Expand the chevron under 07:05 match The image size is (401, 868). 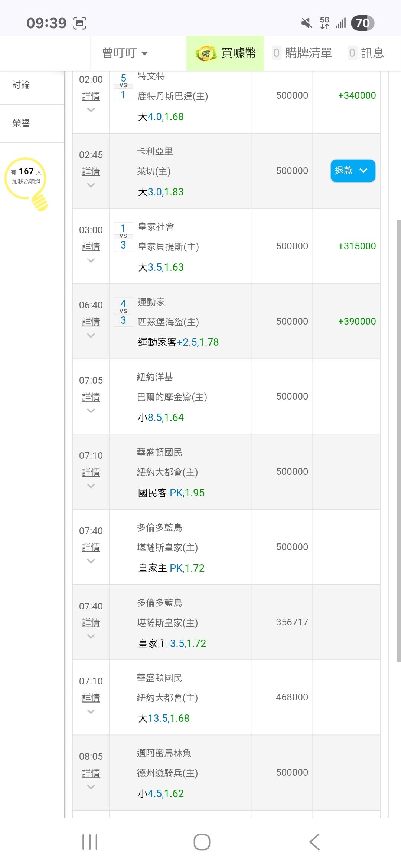click(x=91, y=410)
